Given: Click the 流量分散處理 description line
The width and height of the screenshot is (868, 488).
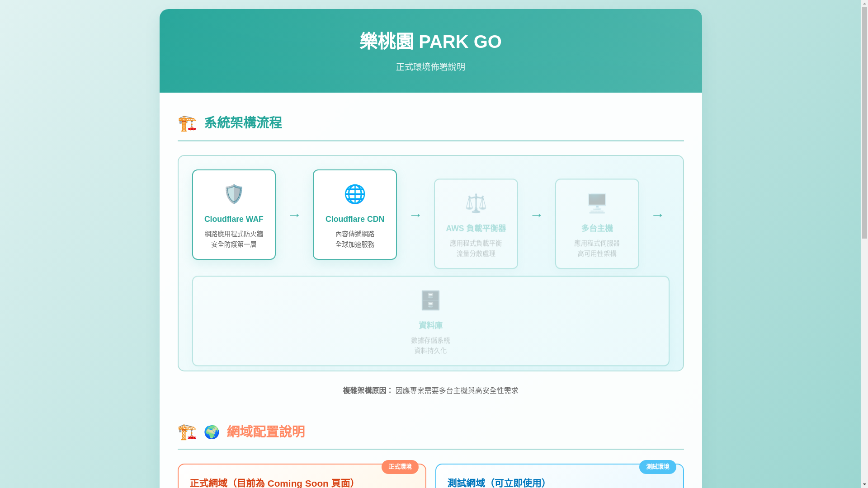Looking at the screenshot, I should point(476,253).
